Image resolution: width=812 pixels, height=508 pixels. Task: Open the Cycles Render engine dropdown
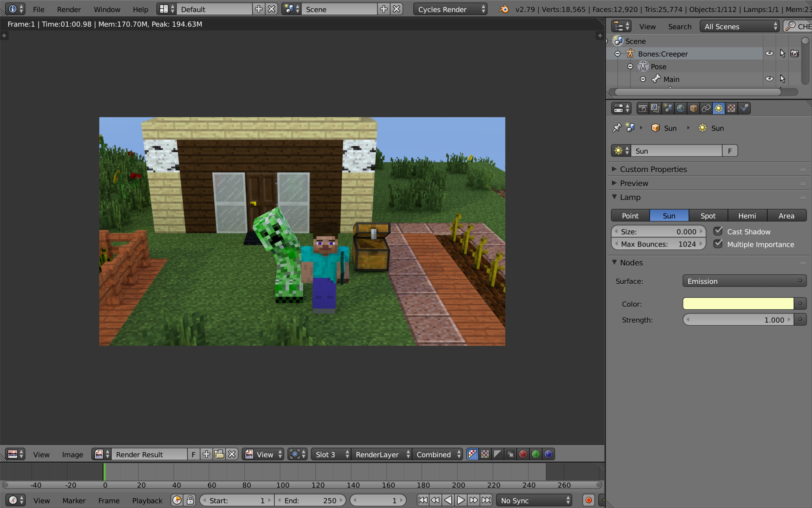[450, 9]
